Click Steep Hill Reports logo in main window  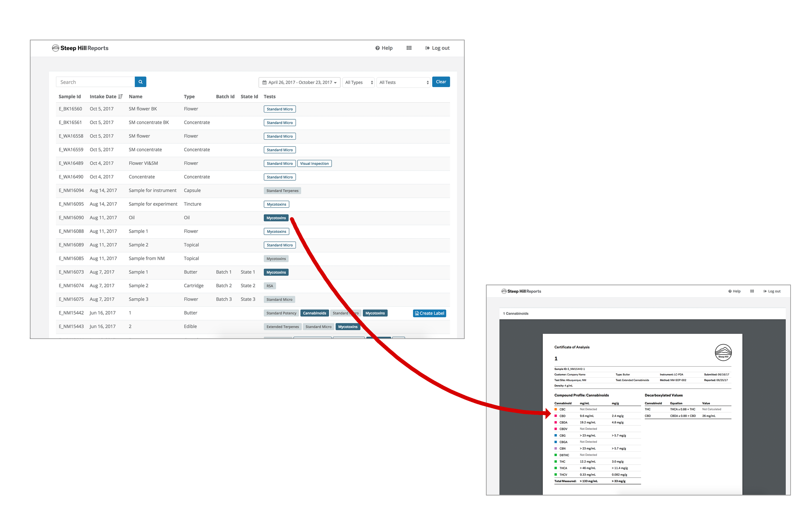point(80,48)
